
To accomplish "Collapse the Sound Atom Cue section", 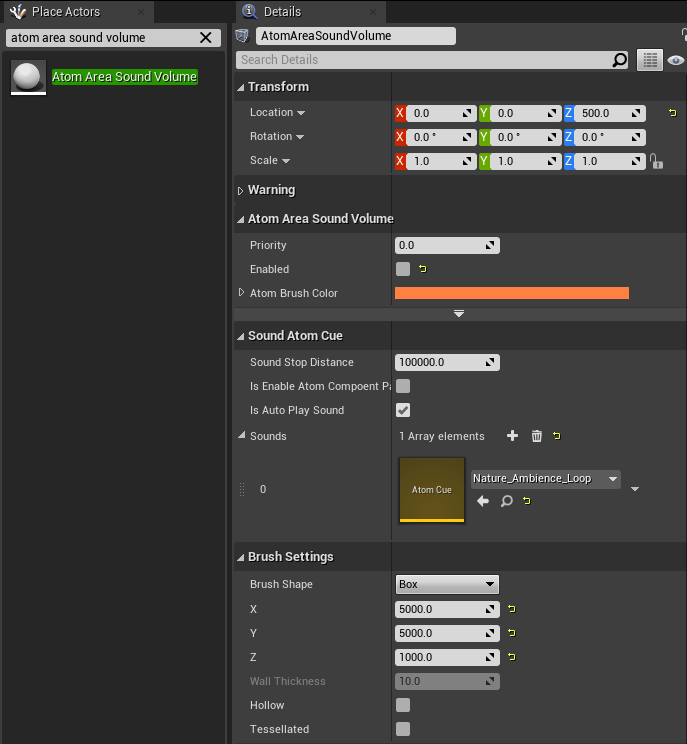I will (241, 336).
